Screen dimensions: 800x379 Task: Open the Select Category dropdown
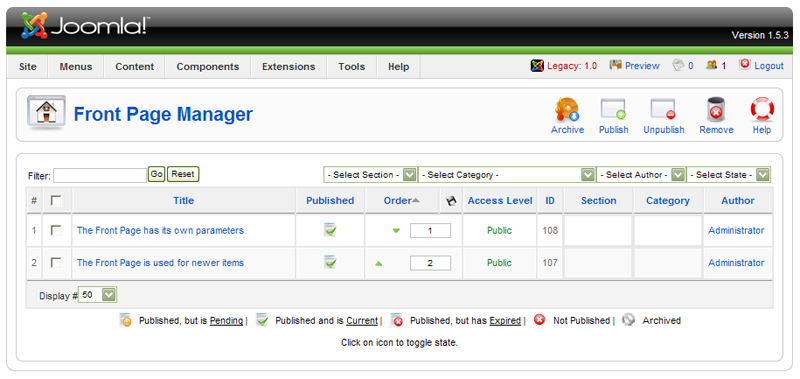pyautogui.click(x=507, y=175)
